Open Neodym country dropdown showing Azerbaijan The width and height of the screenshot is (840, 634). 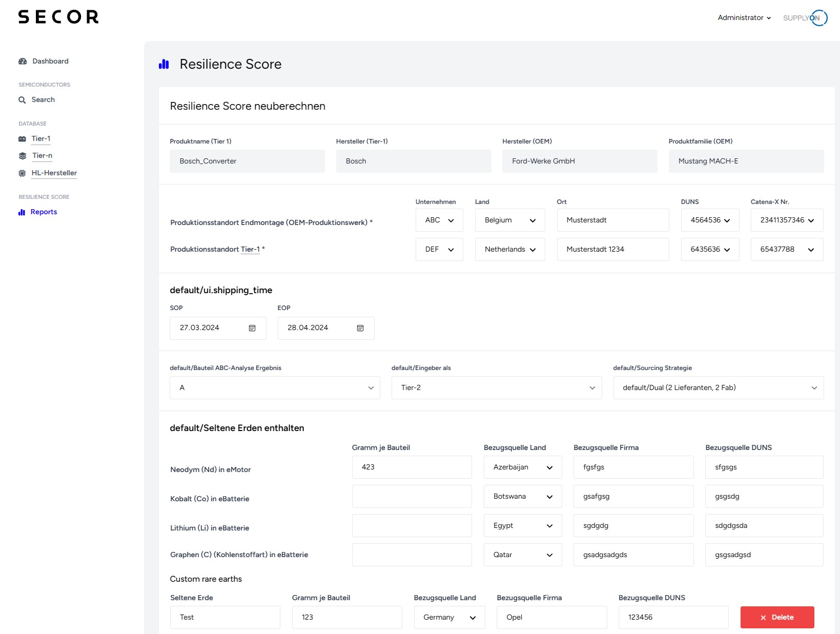[523, 467]
